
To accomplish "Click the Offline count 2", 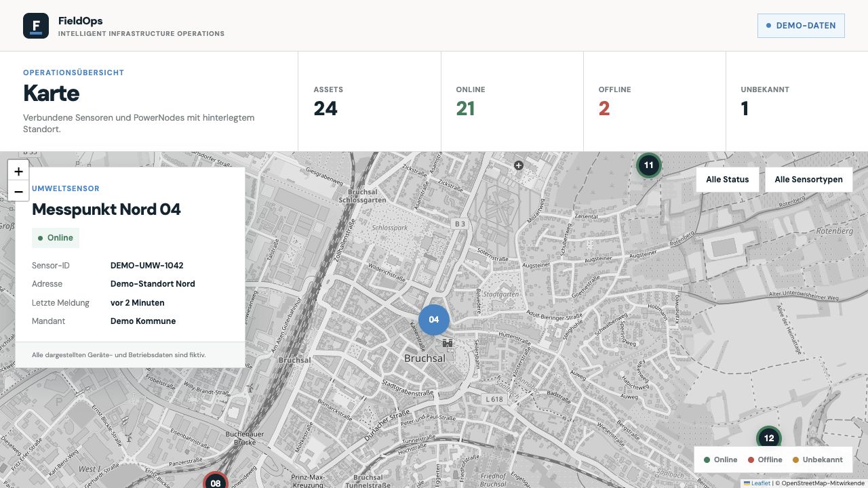I will 604,108.
